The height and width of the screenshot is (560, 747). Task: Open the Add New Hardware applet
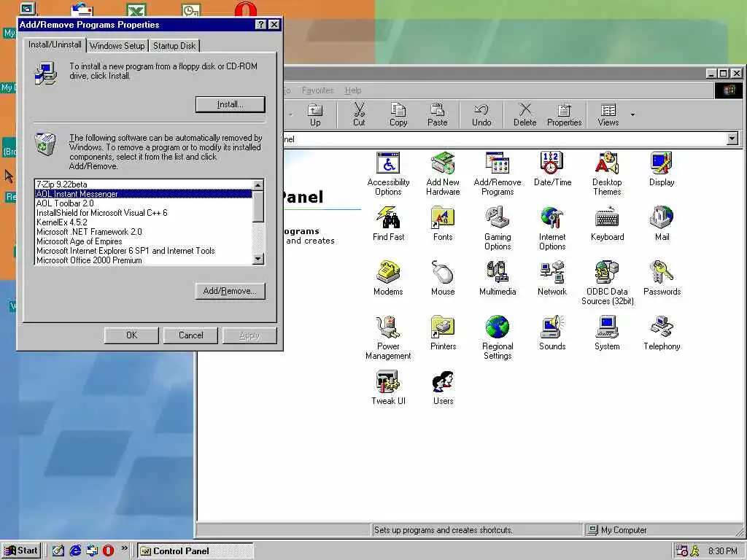[x=443, y=174]
